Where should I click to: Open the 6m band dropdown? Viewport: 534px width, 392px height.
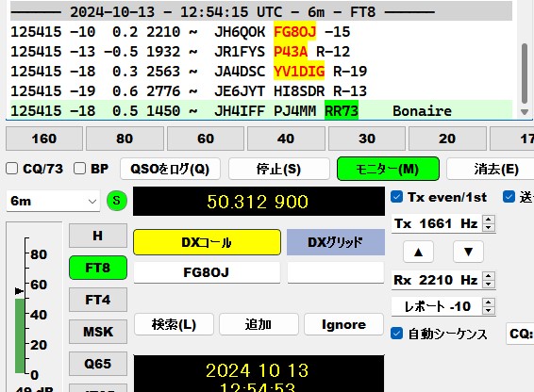(53, 201)
